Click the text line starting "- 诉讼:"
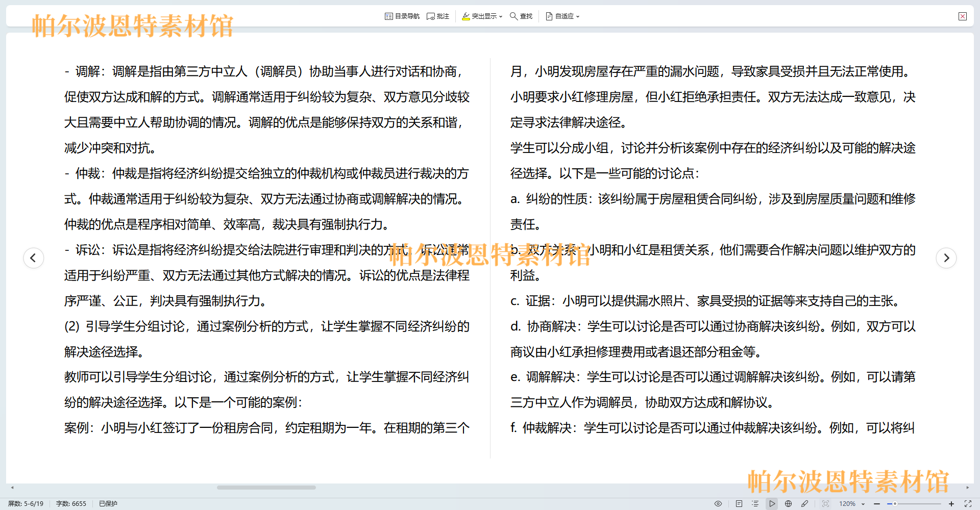 pos(266,250)
